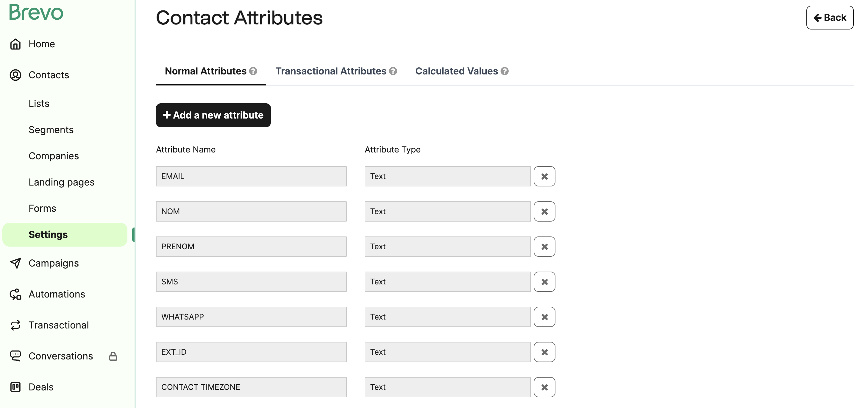Remove the PRENOM attribute

[544, 247]
